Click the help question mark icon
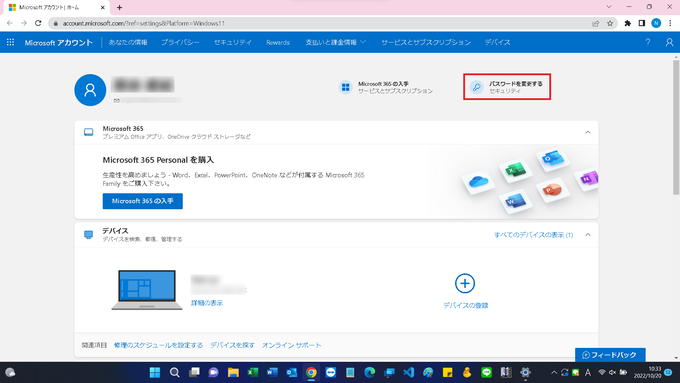Screen dimensions: 680x383 tap(648, 42)
